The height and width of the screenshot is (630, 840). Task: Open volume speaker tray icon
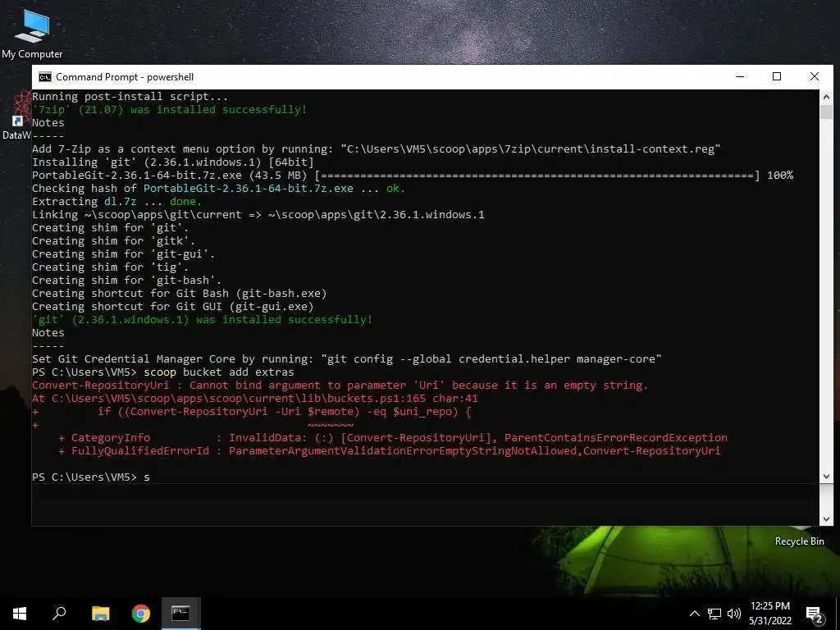(734, 614)
